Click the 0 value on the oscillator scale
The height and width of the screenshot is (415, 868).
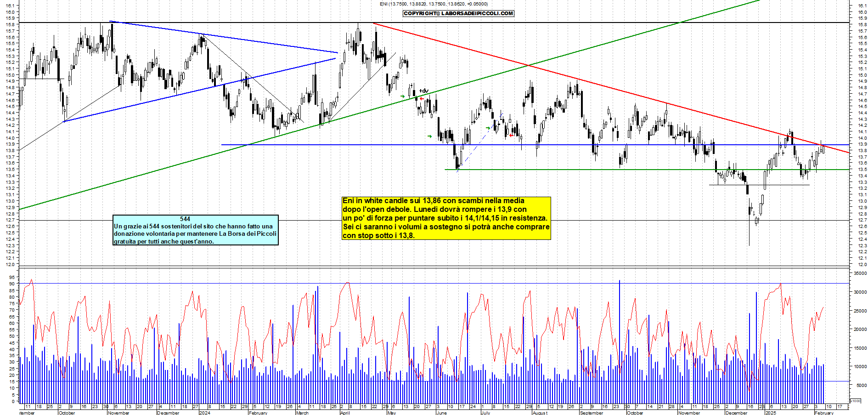point(13,401)
